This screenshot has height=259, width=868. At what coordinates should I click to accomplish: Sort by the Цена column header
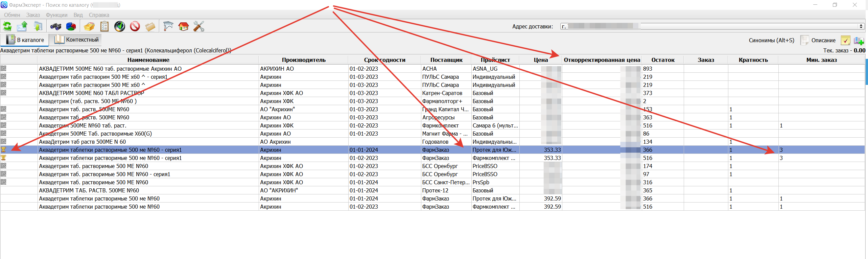(x=540, y=60)
